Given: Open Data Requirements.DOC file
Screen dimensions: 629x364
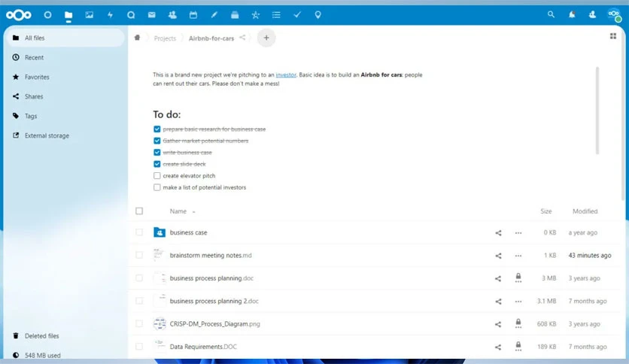Looking at the screenshot, I should (x=203, y=347).
